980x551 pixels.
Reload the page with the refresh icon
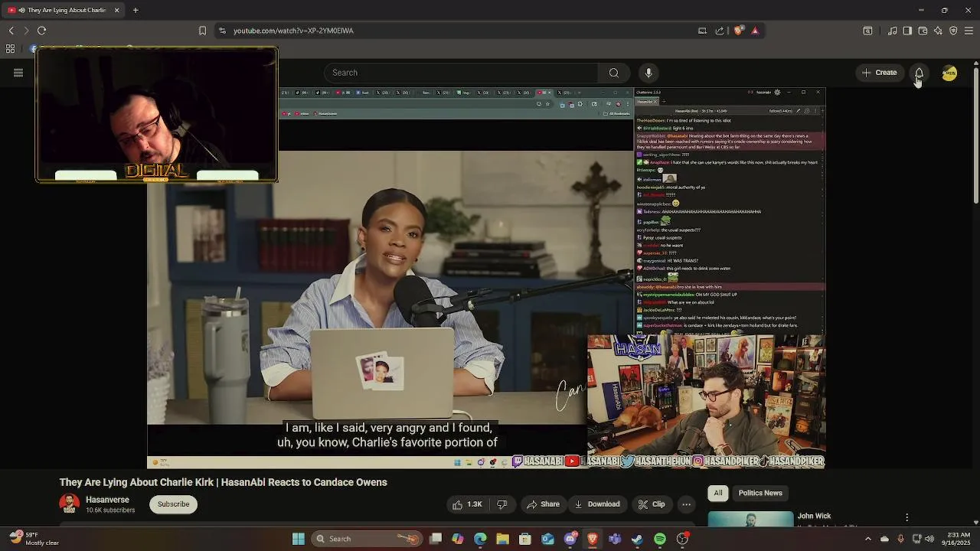point(41,31)
